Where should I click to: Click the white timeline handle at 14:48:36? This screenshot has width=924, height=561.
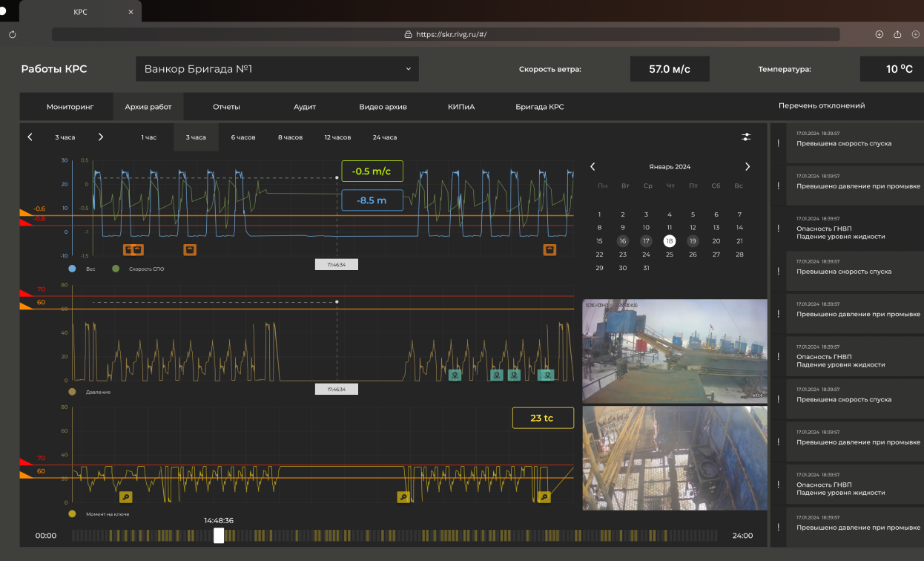[x=219, y=535]
